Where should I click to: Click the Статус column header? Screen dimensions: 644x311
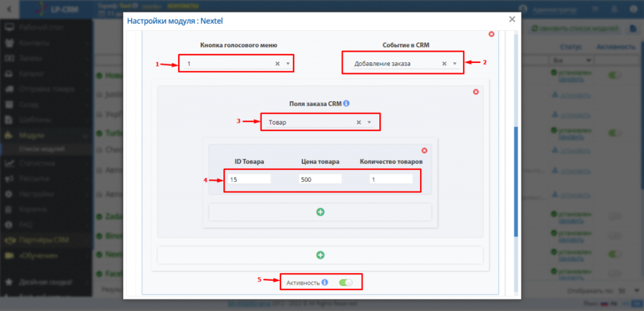pyautogui.click(x=570, y=47)
